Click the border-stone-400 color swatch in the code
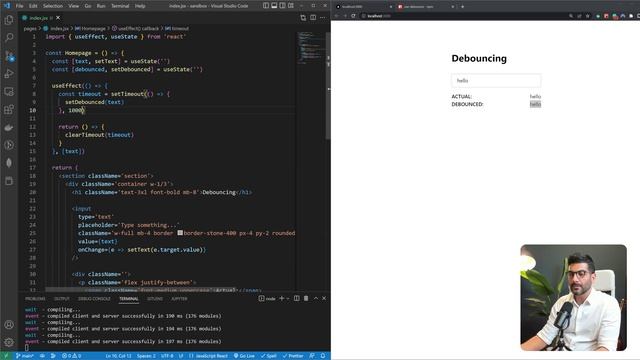The height and width of the screenshot is (360, 640). click(180, 233)
